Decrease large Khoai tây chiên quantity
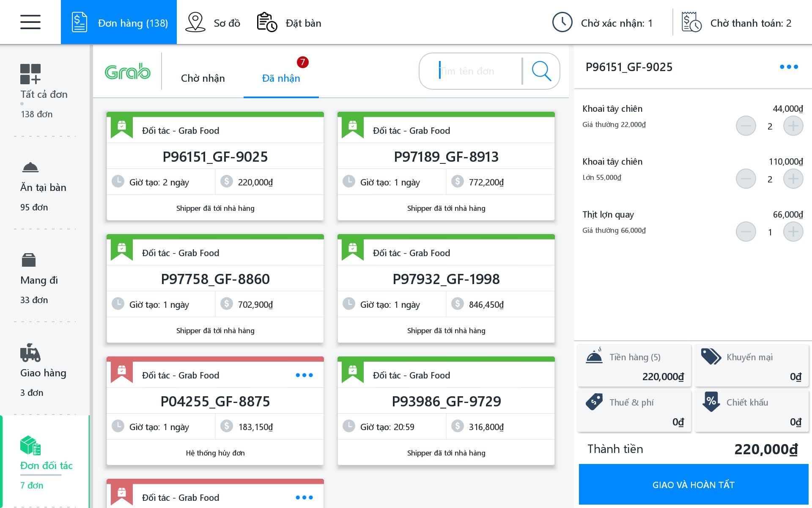Viewport: 812px width, 508px height. [746, 179]
